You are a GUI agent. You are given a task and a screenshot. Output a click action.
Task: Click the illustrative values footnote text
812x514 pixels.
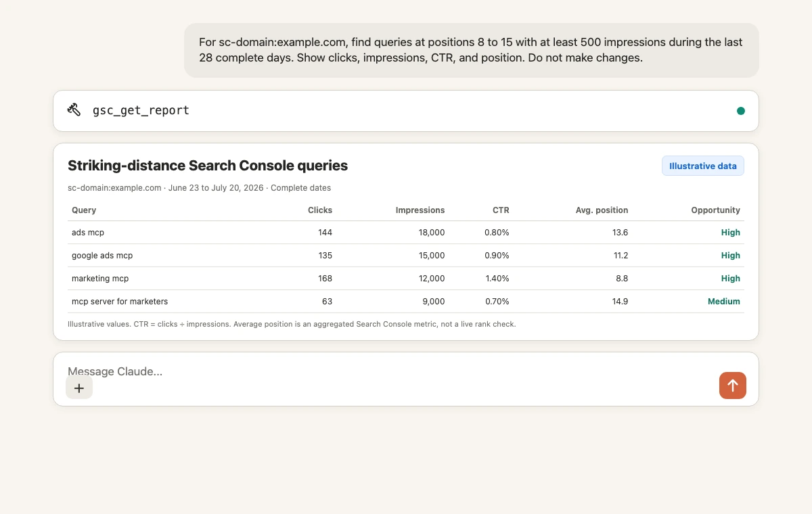pyautogui.click(x=292, y=325)
